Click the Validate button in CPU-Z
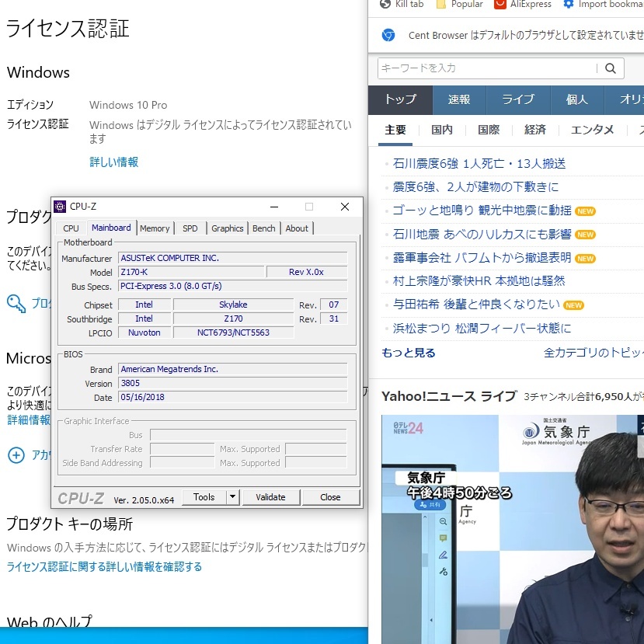Screen dimensions: 644x644 [271, 496]
